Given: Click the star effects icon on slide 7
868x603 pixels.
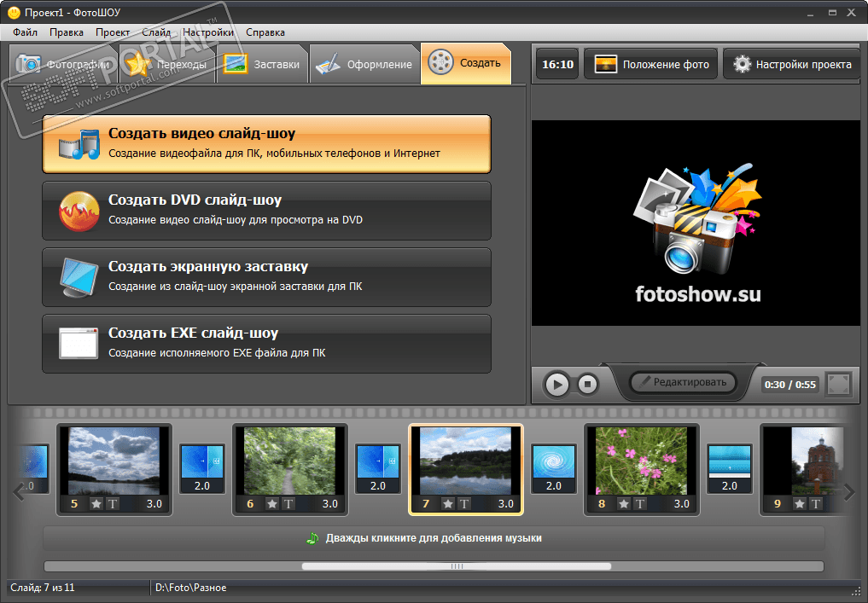Looking at the screenshot, I should click(448, 504).
